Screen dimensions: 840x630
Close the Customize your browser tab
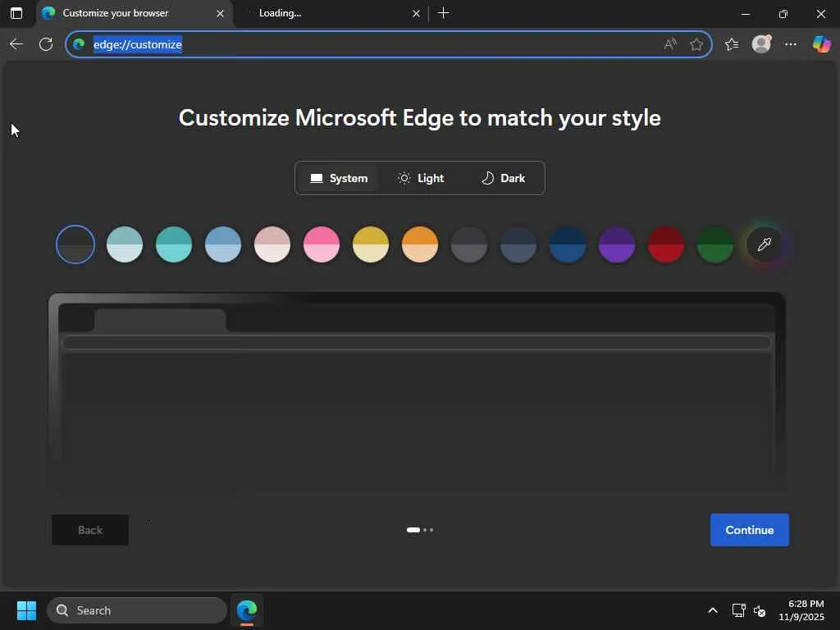pyautogui.click(x=220, y=13)
